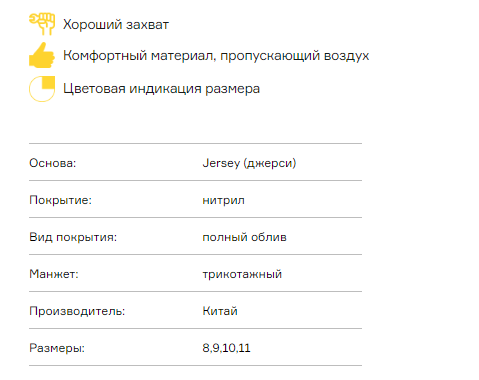Click the yellow square in size indicator icon
The width and height of the screenshot is (479, 380).
click(x=48, y=82)
